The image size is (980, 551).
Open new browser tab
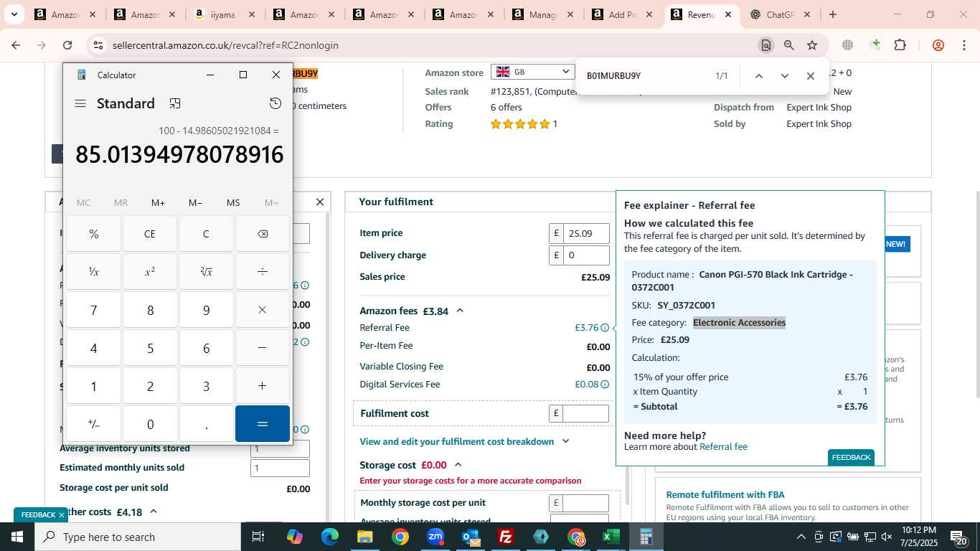[833, 14]
